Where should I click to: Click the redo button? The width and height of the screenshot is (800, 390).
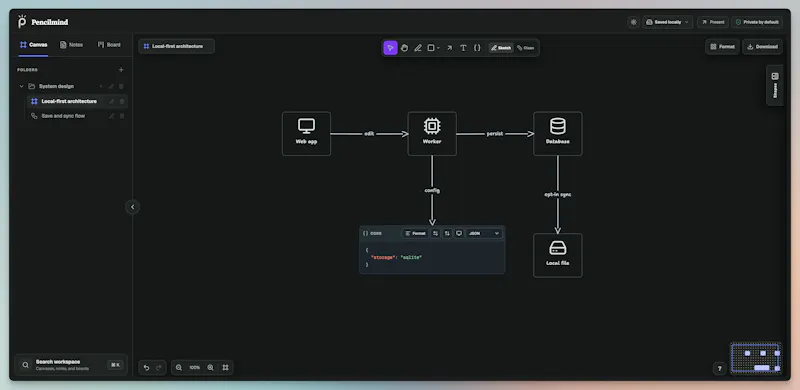[x=159, y=368]
